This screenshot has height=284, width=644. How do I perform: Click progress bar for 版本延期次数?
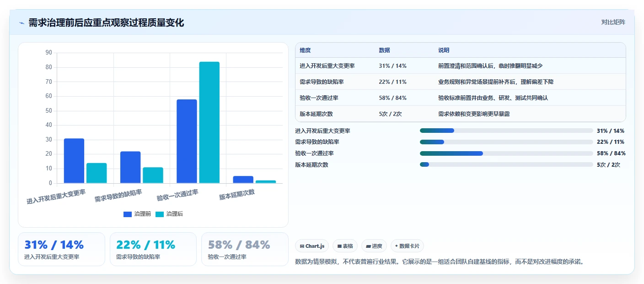[x=506, y=164]
